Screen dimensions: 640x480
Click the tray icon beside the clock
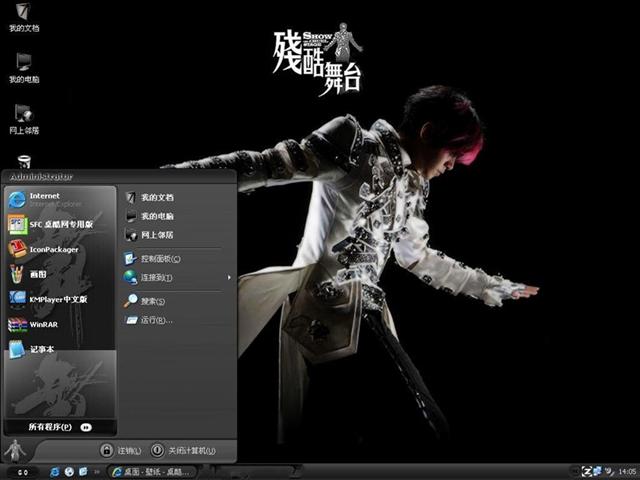pos(609,471)
